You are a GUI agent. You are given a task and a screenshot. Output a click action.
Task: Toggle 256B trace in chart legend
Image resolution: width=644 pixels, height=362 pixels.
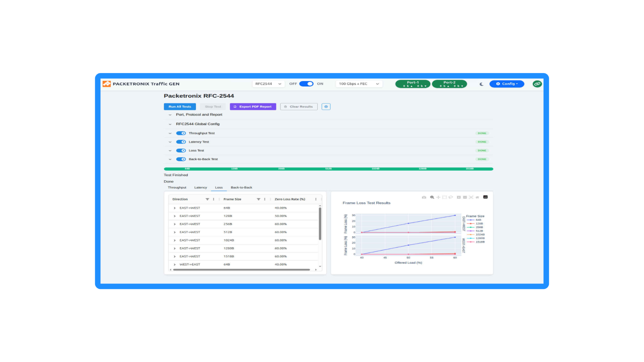pyautogui.click(x=475, y=227)
